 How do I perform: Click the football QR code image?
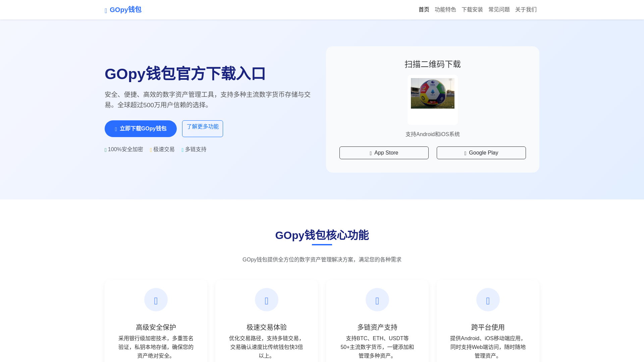click(x=433, y=94)
